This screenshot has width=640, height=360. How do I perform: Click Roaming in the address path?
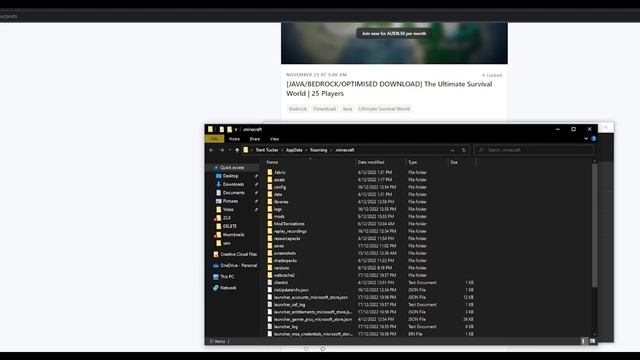[x=318, y=150]
